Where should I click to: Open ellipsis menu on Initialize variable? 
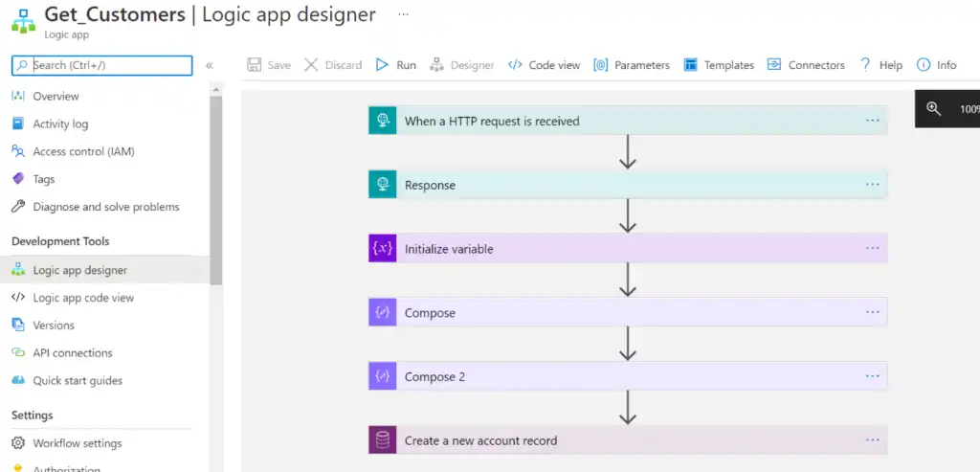[x=873, y=248]
